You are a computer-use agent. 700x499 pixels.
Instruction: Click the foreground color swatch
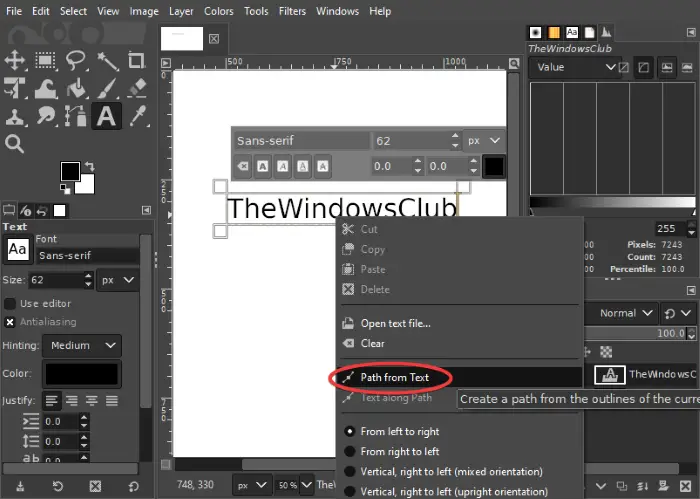[x=70, y=171]
